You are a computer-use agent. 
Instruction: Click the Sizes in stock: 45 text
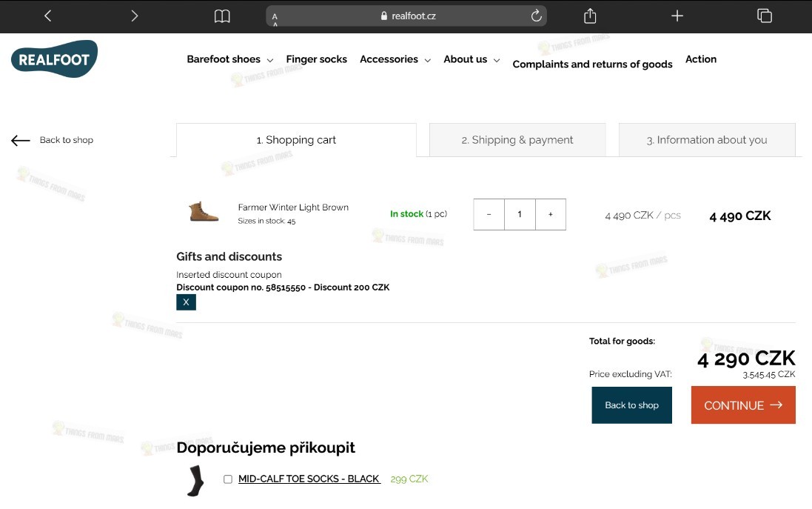click(x=266, y=221)
